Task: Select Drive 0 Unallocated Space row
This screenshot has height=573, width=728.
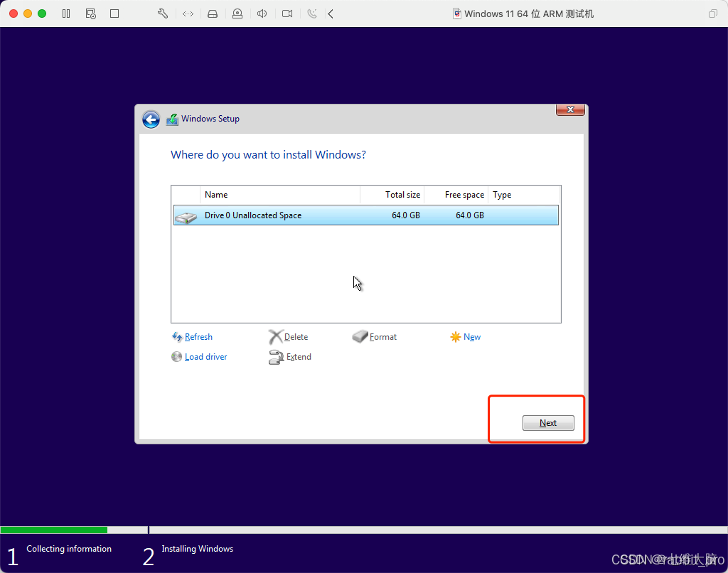Action: pyautogui.click(x=366, y=215)
